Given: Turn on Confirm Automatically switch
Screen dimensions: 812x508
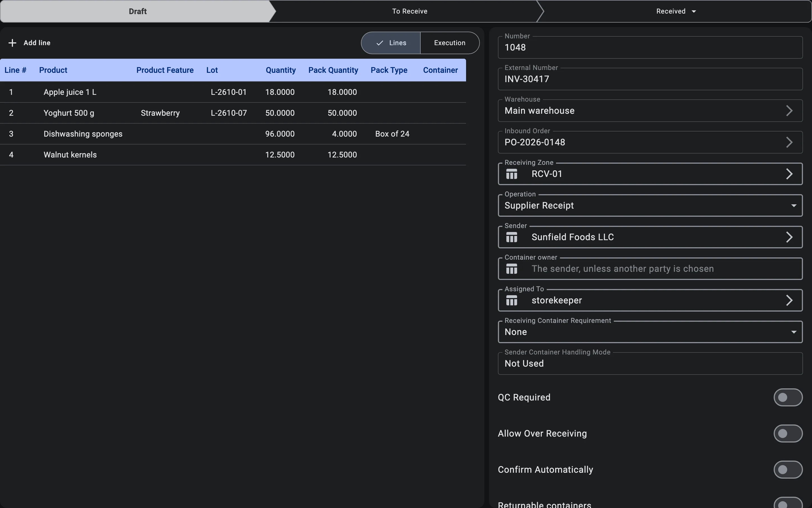Looking at the screenshot, I should coord(788,470).
